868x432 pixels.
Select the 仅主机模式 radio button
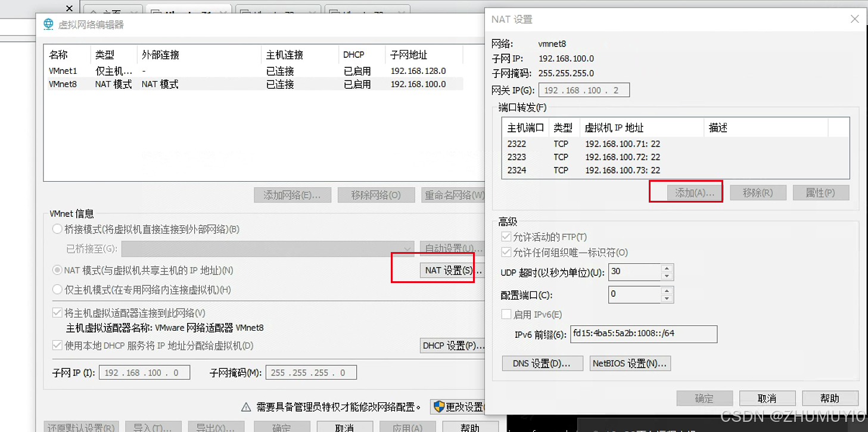pos(57,289)
